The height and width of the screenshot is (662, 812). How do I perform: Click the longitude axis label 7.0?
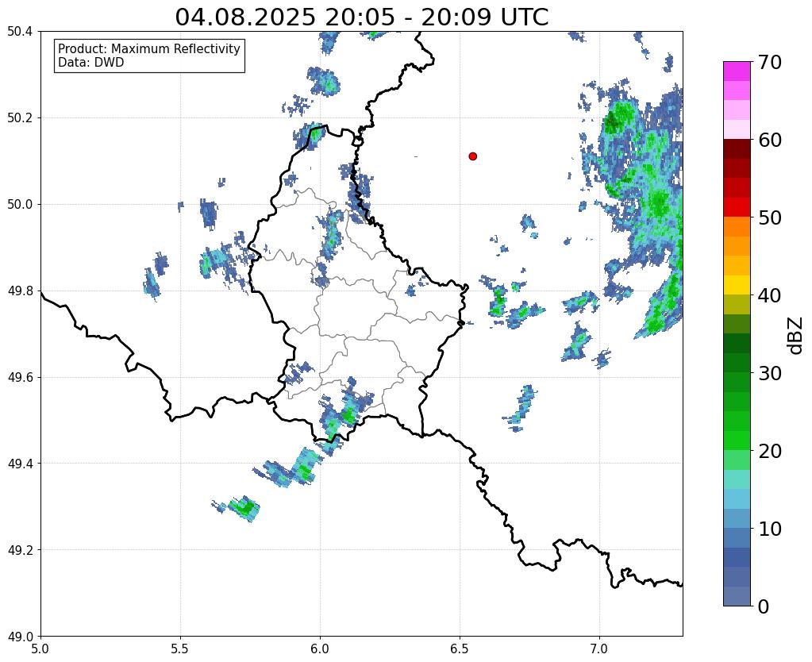[x=599, y=649]
